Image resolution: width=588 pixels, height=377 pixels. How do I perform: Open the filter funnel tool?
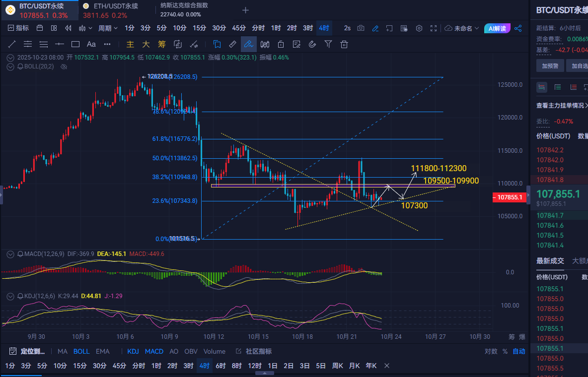[x=328, y=44]
